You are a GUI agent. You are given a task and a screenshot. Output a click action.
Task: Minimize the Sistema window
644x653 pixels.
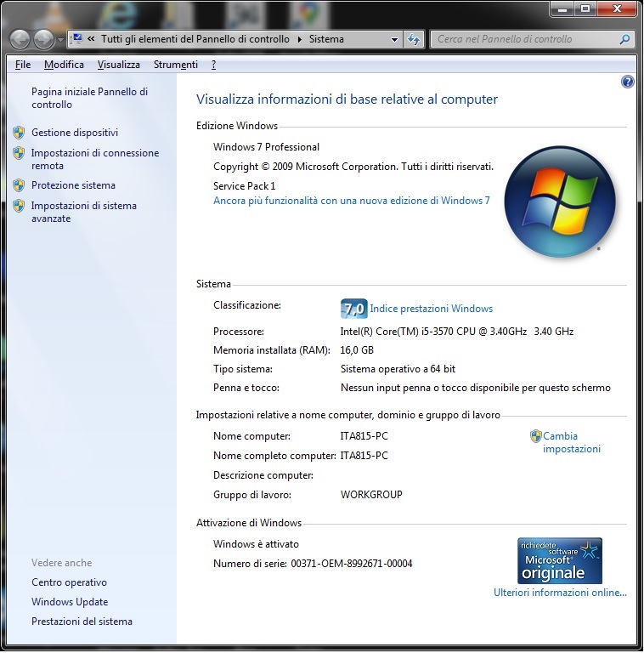(x=562, y=9)
